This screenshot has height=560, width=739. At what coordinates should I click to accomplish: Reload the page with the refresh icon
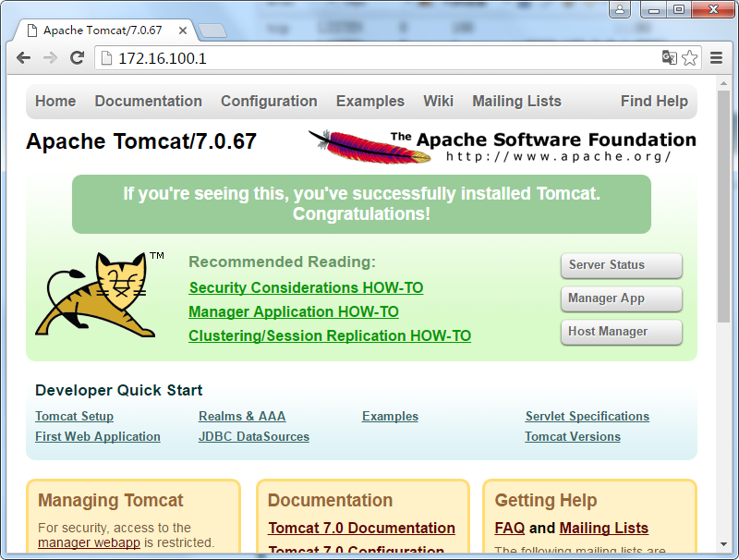click(77, 58)
